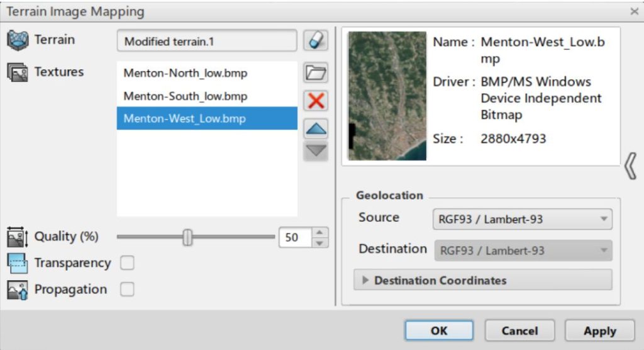Select Menton-North_low.bmp in texture list
The height and width of the screenshot is (350, 644).
(185, 73)
